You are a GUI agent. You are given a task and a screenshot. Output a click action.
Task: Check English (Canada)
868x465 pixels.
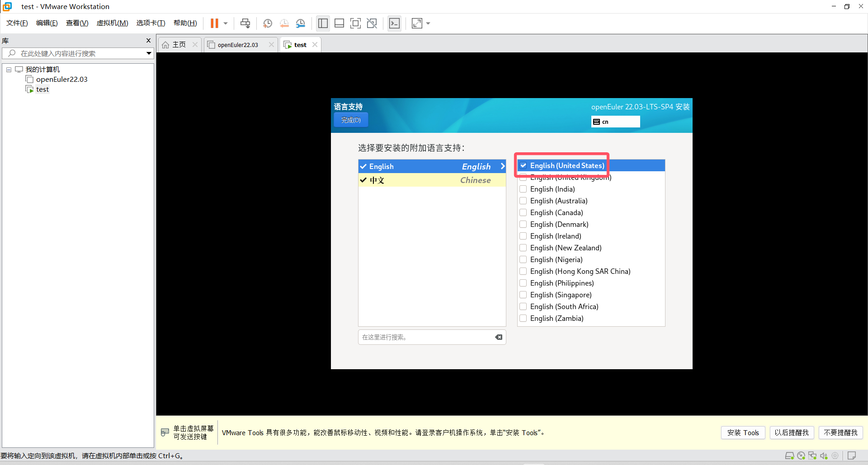tap(523, 212)
